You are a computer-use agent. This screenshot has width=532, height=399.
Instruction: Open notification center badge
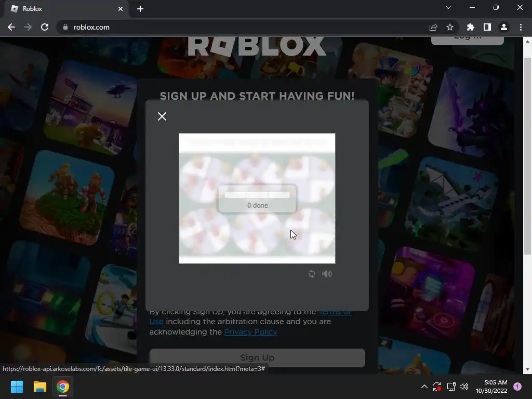517,387
